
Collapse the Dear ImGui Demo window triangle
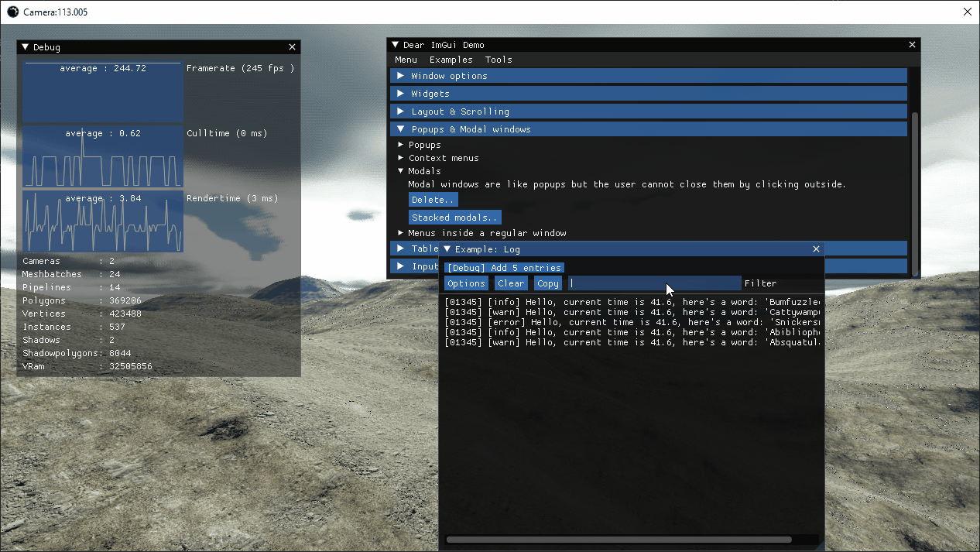pyautogui.click(x=396, y=45)
